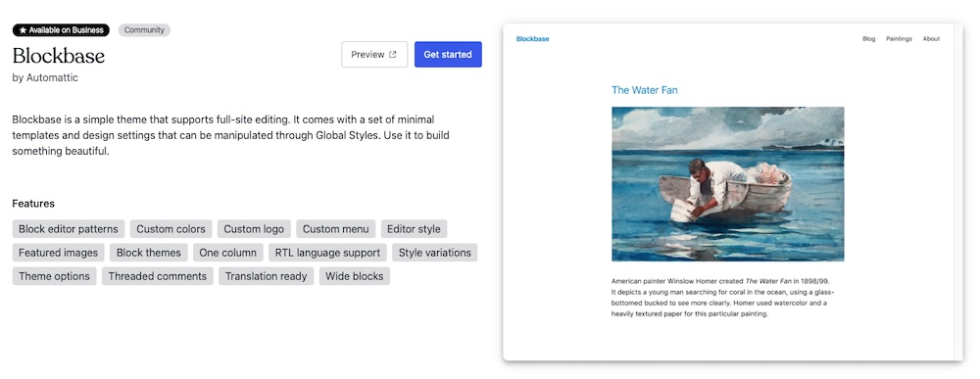980x379 pixels.
Task: Click the Get started button
Action: click(448, 54)
